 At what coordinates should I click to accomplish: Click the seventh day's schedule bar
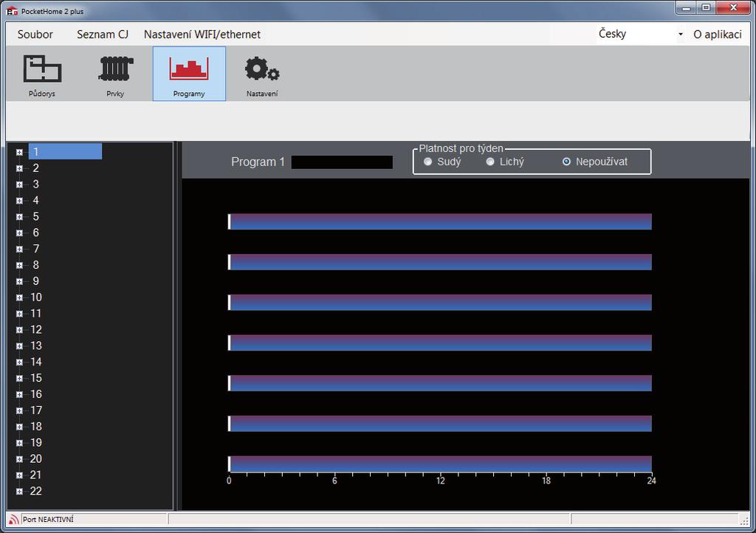coord(440,464)
